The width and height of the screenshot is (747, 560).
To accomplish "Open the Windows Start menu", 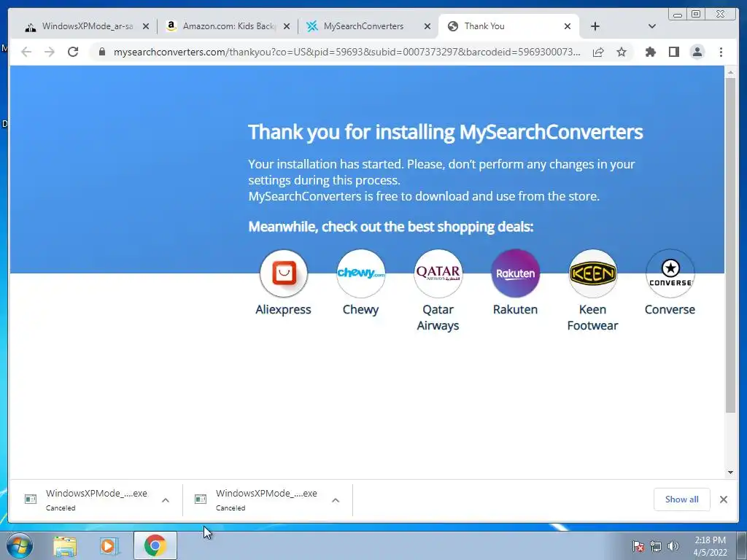I will [x=20, y=545].
